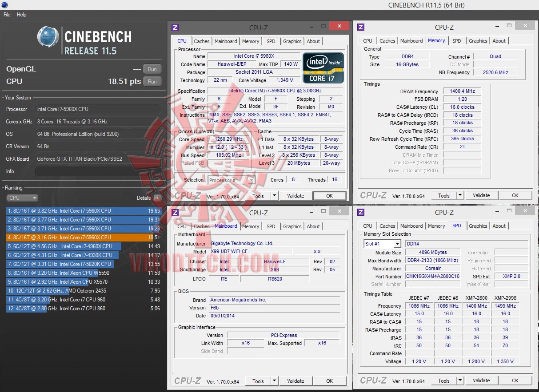539x392 pixels.
Task: Click OK in the SPD window
Action: pyautogui.click(x=515, y=380)
